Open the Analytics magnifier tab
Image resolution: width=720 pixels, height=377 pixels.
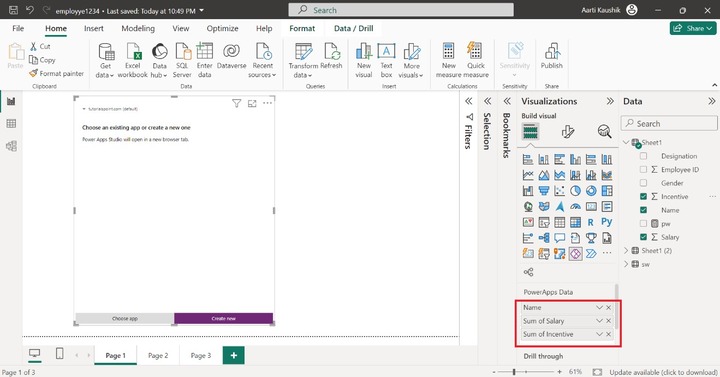tap(604, 132)
